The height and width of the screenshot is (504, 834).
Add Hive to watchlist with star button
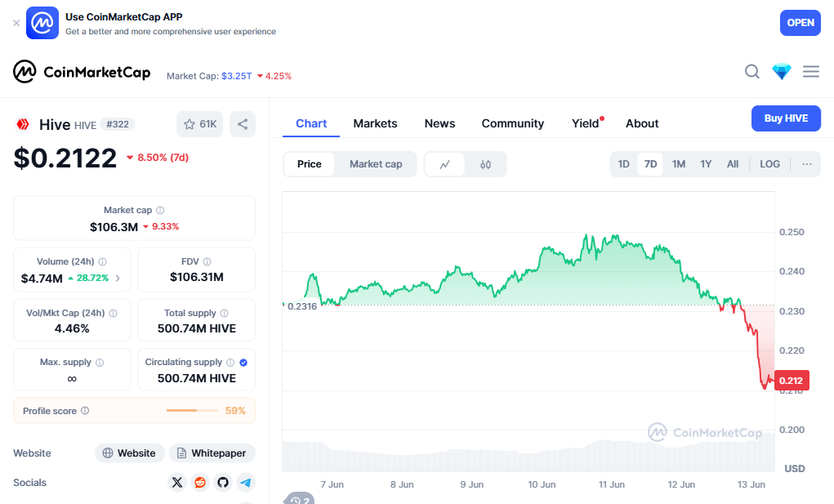click(200, 124)
